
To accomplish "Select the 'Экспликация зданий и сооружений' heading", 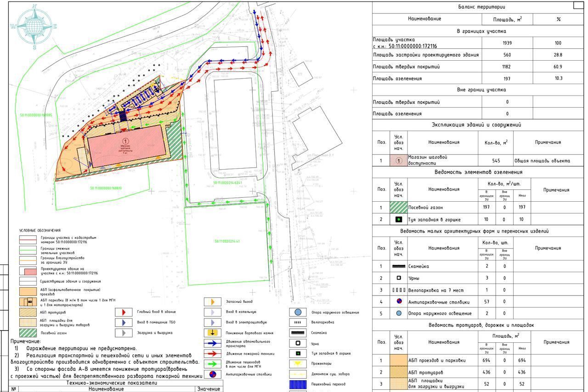I will 476,125.
